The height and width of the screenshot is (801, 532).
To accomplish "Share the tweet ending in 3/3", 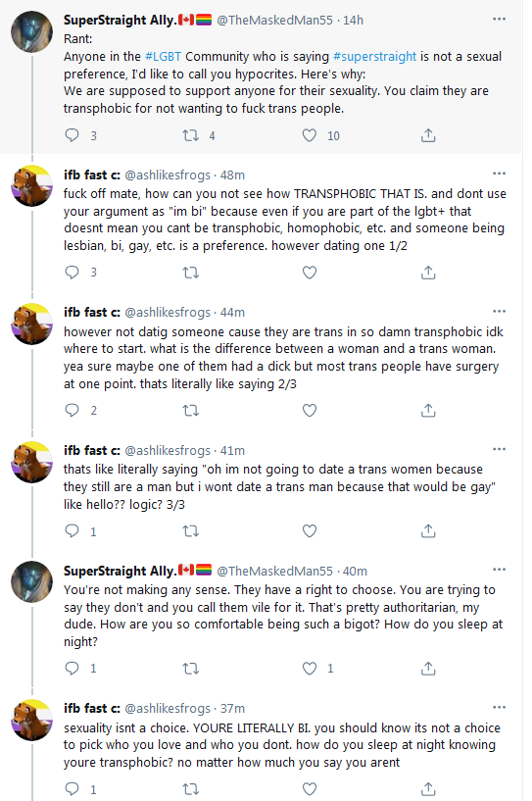I will tap(428, 531).
